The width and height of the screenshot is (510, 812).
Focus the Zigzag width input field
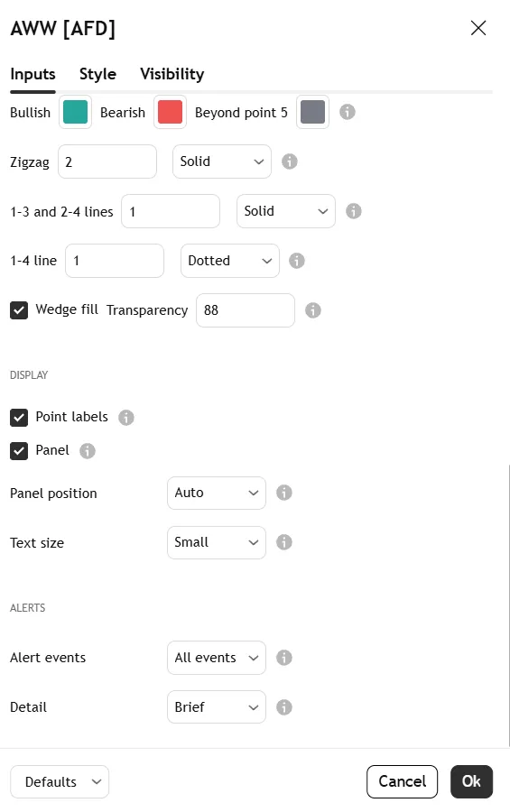point(107,161)
